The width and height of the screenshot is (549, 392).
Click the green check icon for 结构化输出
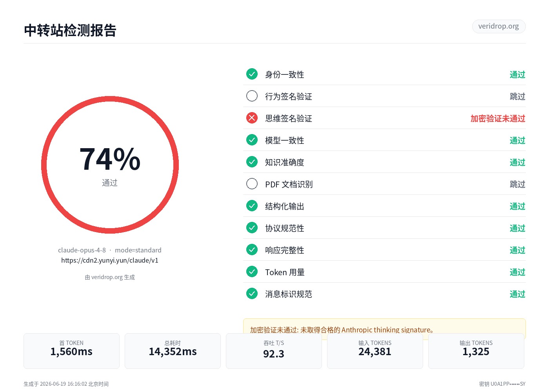(252, 206)
